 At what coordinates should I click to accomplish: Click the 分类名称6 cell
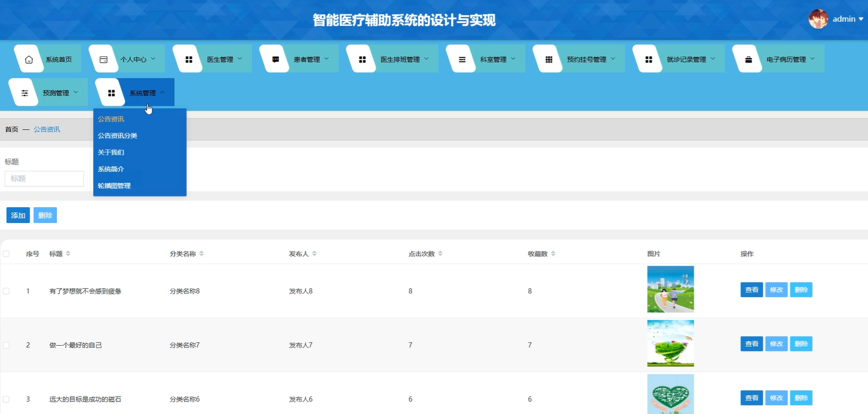click(x=185, y=399)
